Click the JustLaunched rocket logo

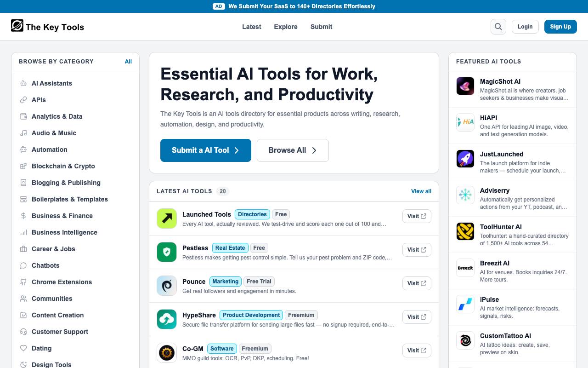tap(465, 159)
